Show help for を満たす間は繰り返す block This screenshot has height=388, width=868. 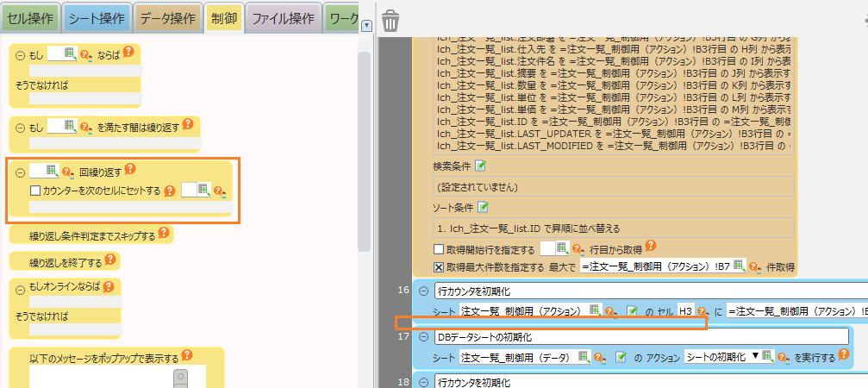click(188, 124)
